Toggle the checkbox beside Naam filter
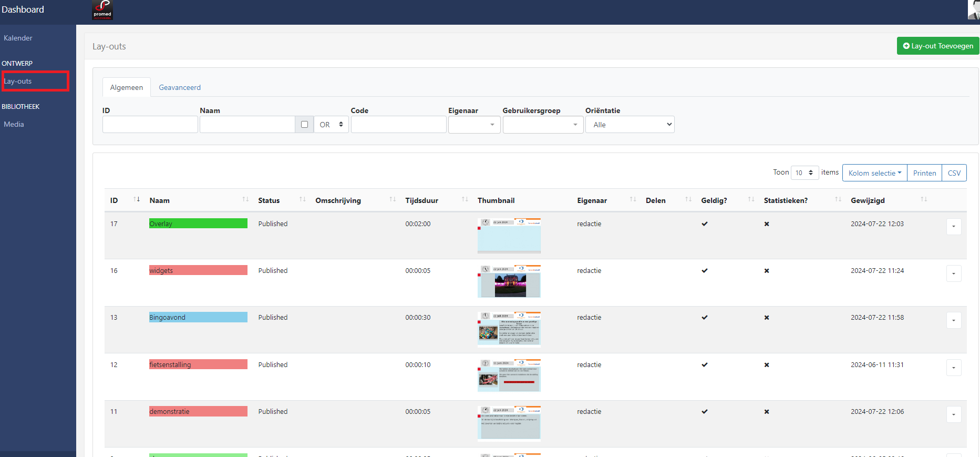Image resolution: width=980 pixels, height=457 pixels. pos(304,125)
